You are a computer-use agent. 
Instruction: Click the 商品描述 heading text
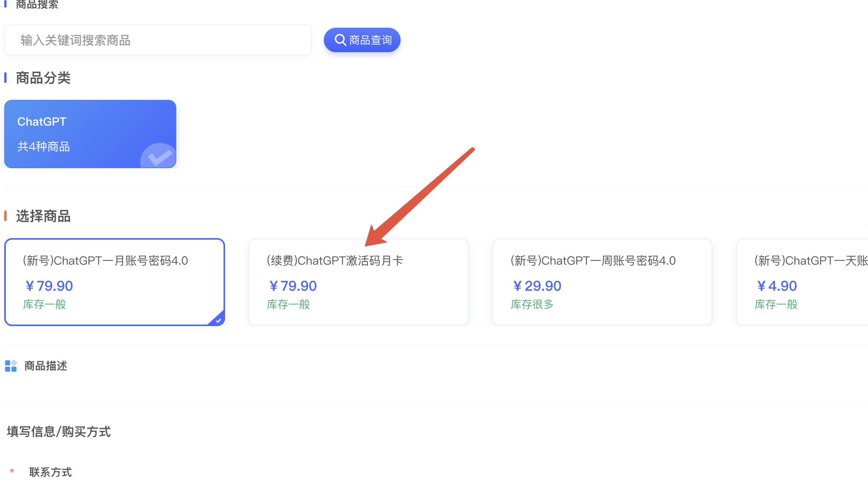point(46,366)
